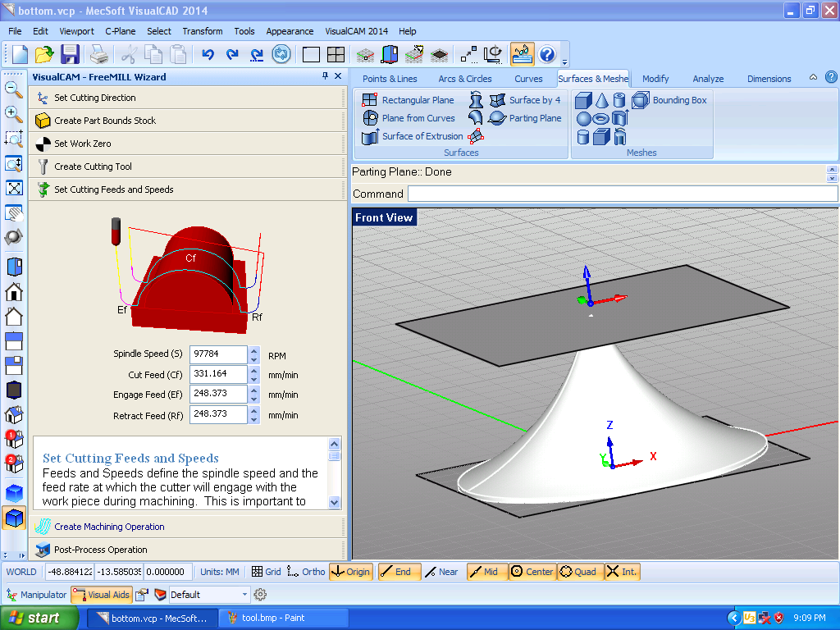Click the Zoom Extents icon in sidebar
The width and height of the screenshot is (840, 630).
tap(14, 188)
